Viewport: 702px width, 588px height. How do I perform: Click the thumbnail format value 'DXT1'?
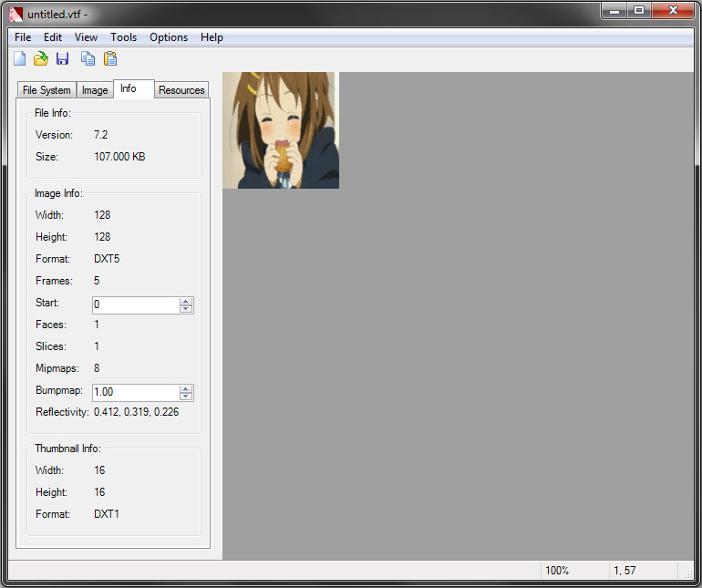click(x=106, y=514)
